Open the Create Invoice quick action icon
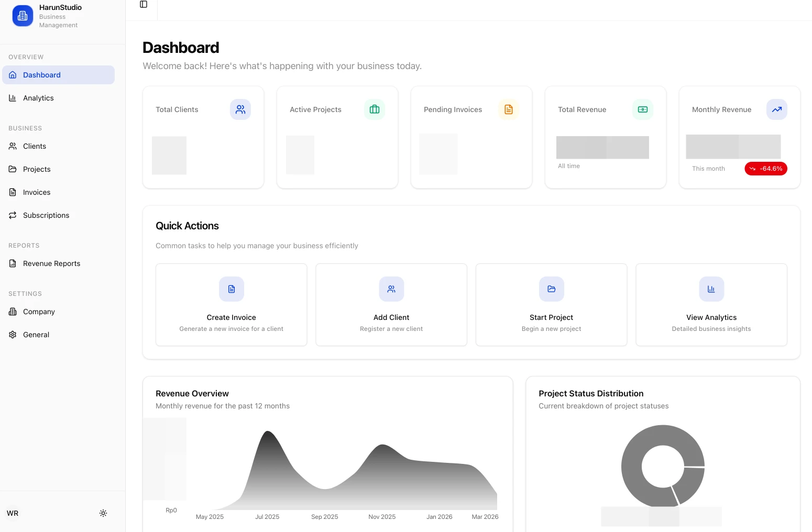The image size is (812, 532). coord(231,289)
